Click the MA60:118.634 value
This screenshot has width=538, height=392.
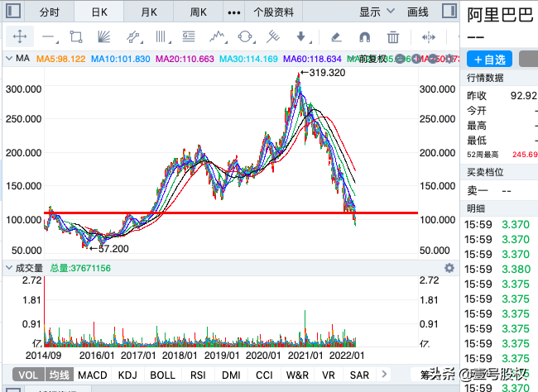pos(312,59)
